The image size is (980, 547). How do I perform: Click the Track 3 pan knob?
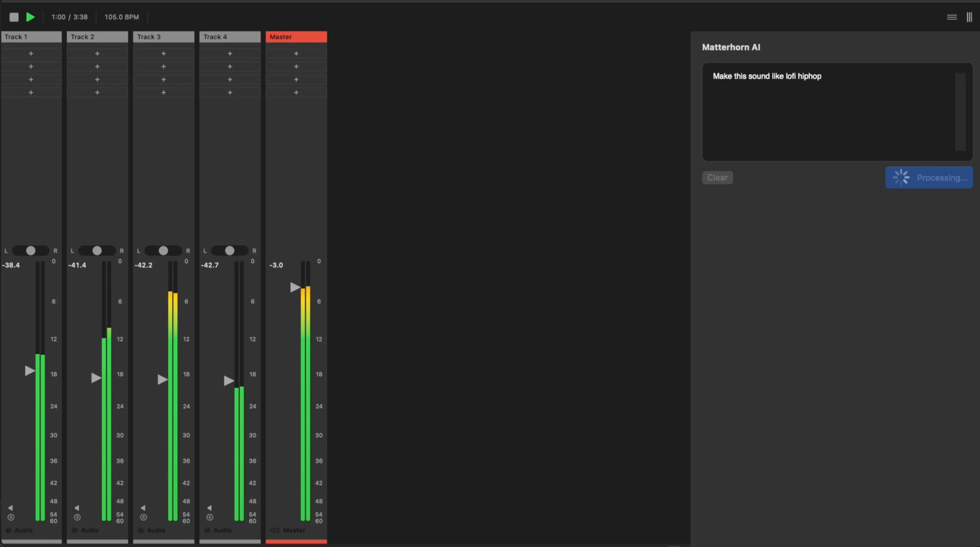(x=163, y=250)
